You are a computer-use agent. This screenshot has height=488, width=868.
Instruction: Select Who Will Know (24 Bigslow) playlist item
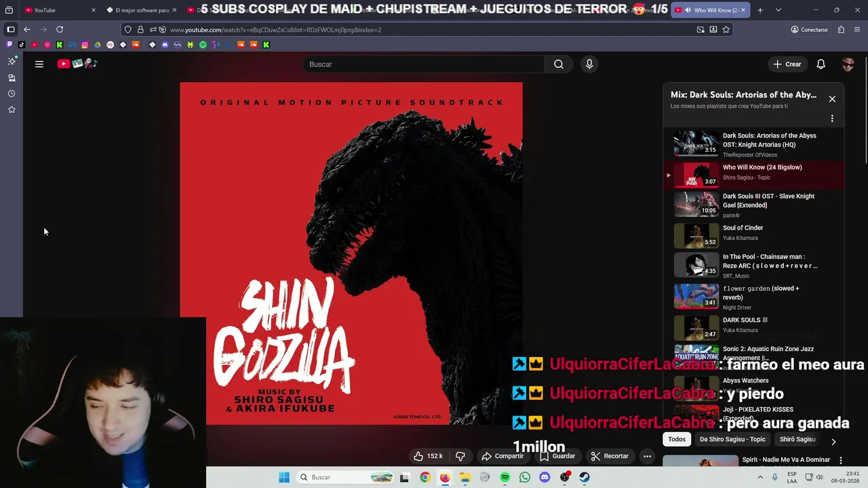753,175
